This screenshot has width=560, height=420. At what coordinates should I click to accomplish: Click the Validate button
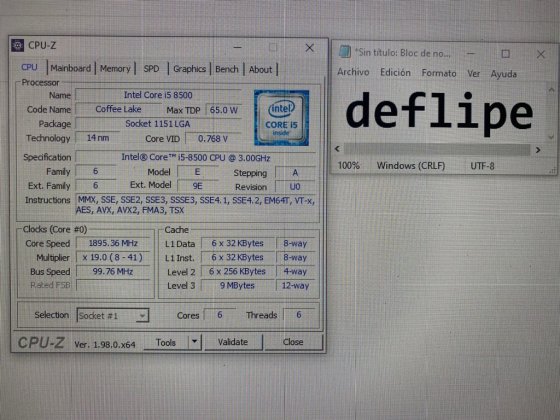233,342
